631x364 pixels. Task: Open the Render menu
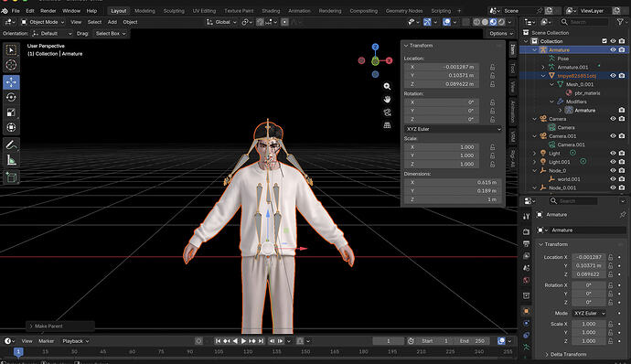pyautogui.click(x=48, y=11)
